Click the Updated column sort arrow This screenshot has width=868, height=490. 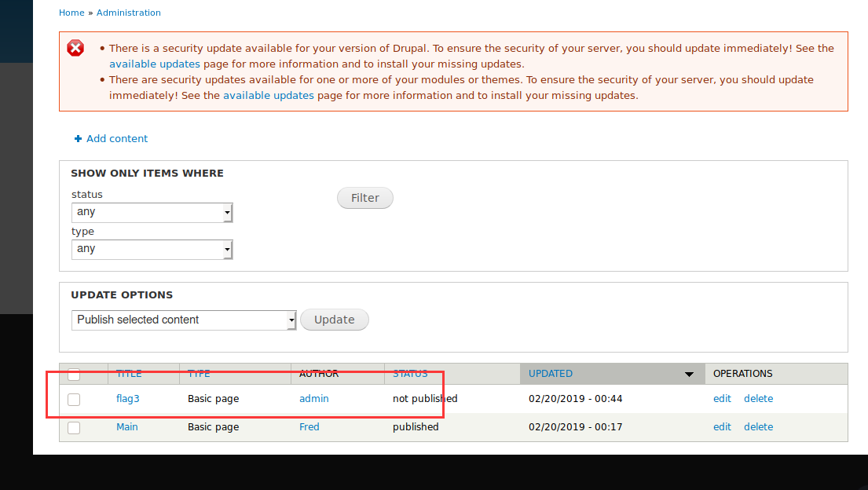689,375
